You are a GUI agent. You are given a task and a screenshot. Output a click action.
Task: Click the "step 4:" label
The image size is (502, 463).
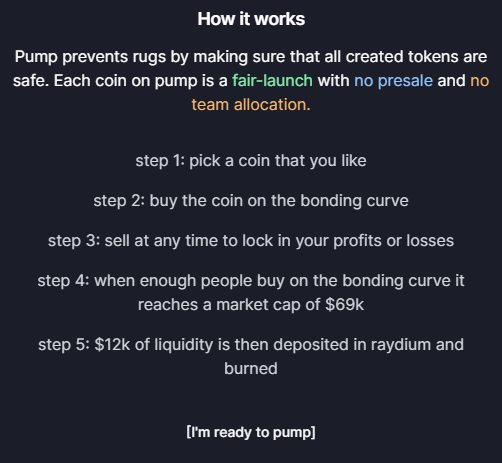(x=63, y=281)
